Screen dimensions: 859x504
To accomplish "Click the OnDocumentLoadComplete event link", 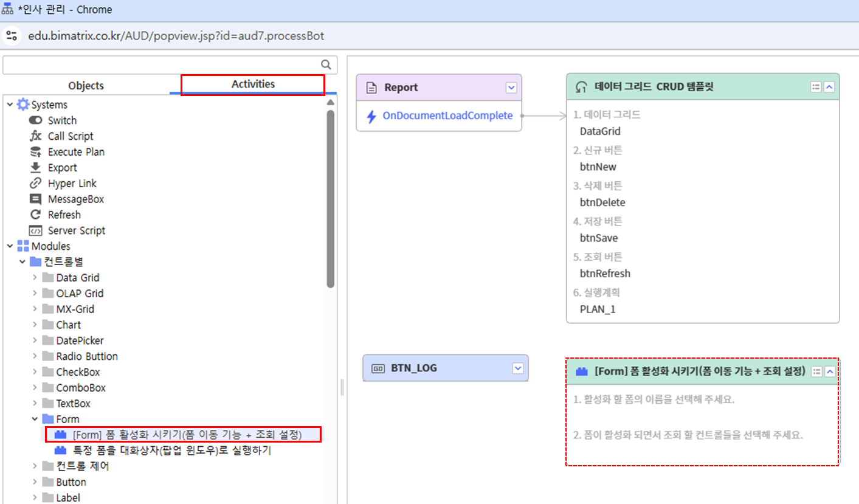I will 447,116.
